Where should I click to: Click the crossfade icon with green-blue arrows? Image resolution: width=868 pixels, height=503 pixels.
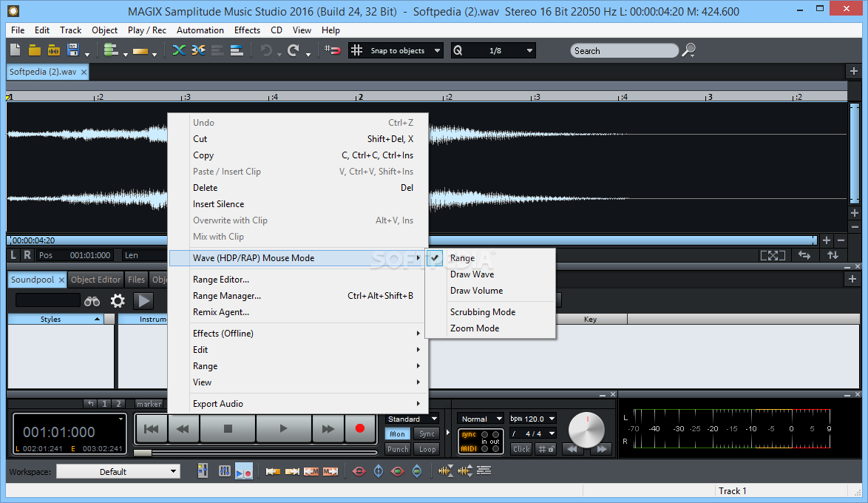pos(179,50)
